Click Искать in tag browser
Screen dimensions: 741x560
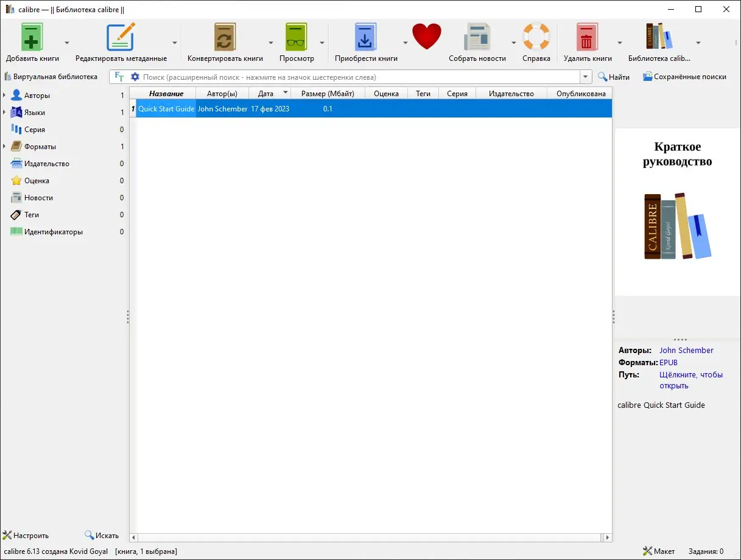coord(102,536)
